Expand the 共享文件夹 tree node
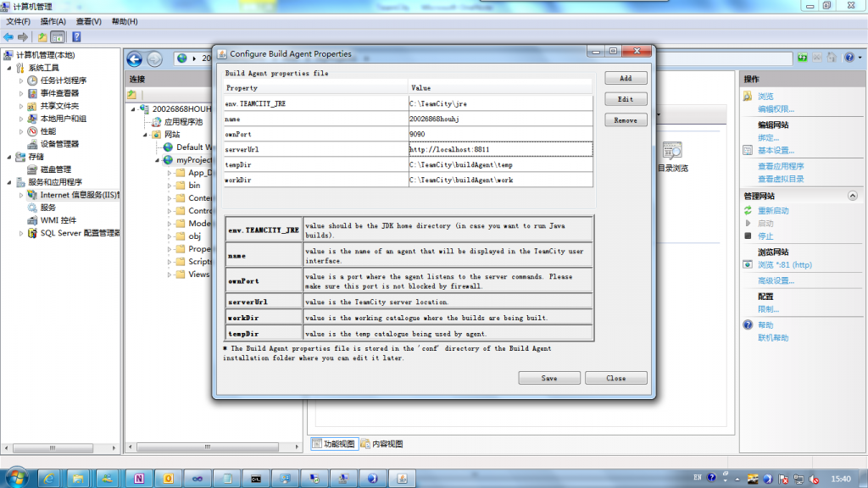Viewport: 868px width, 488px height. (x=21, y=106)
